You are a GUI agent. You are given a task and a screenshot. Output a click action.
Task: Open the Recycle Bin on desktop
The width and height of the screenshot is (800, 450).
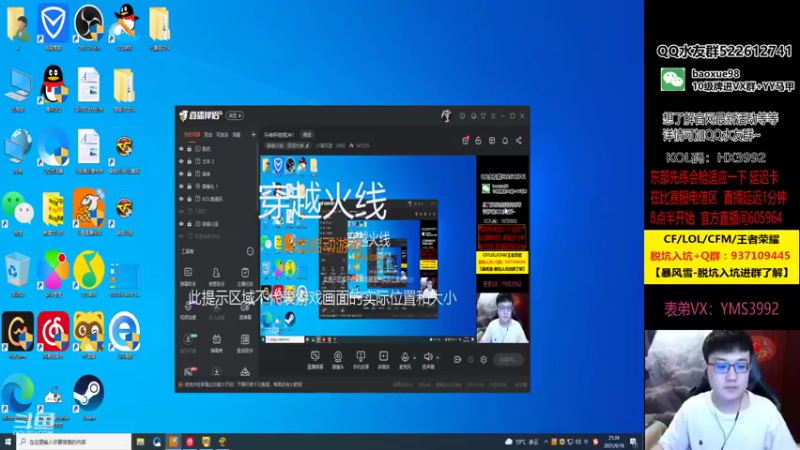(x=18, y=274)
